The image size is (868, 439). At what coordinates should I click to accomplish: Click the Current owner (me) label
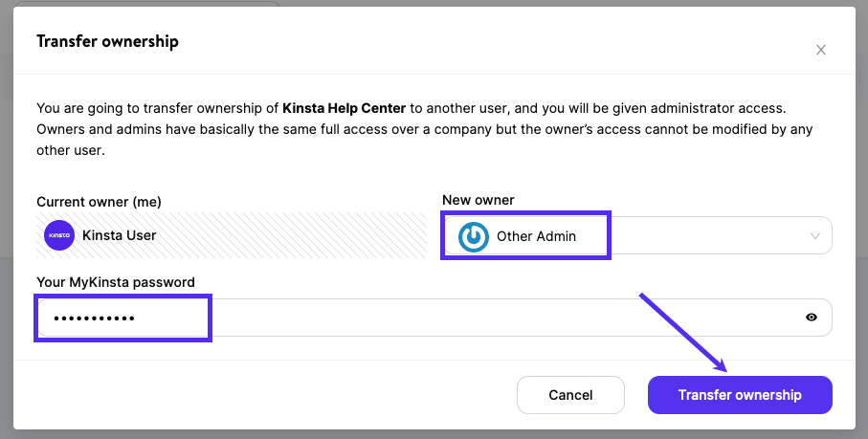point(99,201)
